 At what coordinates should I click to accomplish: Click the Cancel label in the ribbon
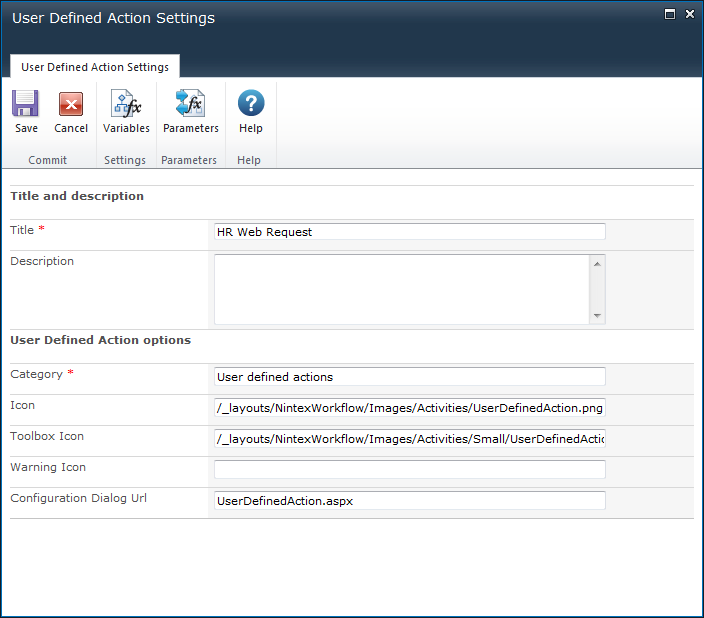click(x=71, y=128)
